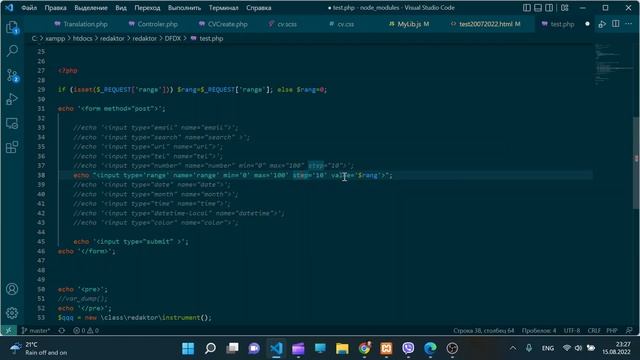Screen dimensions: 640x360
Task: Open Windows Start menu
Action: (x=188, y=348)
